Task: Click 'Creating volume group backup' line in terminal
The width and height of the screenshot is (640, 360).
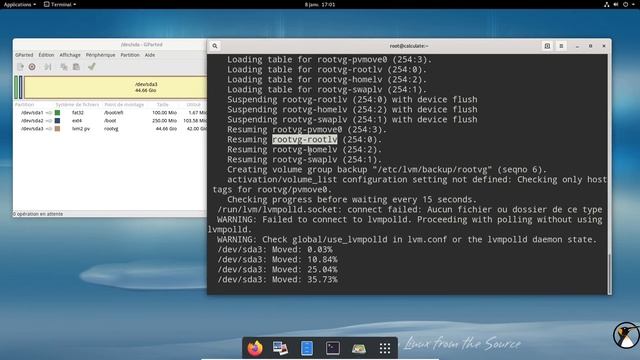Action: point(387,170)
